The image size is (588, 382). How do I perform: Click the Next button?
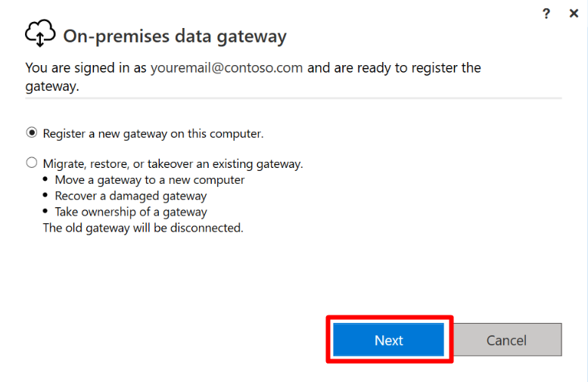(388, 340)
